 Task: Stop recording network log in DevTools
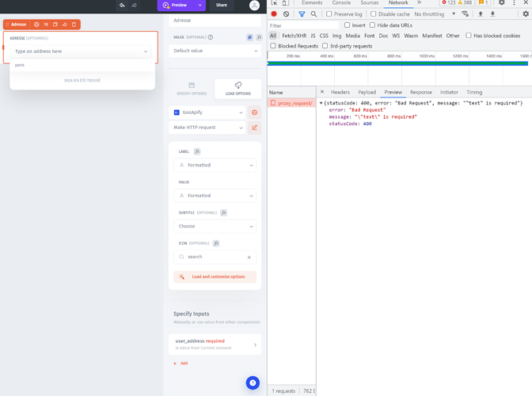(274, 14)
